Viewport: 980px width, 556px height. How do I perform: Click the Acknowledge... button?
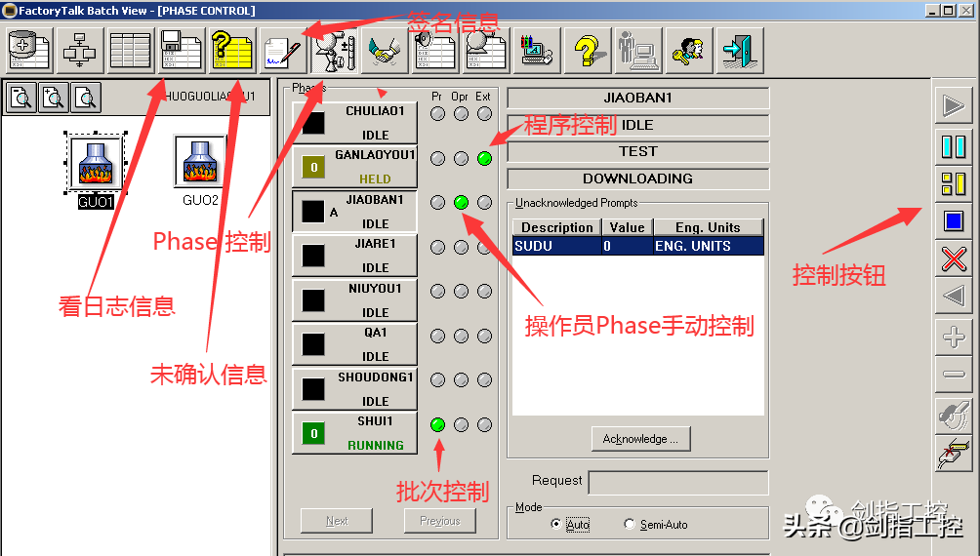tap(640, 439)
